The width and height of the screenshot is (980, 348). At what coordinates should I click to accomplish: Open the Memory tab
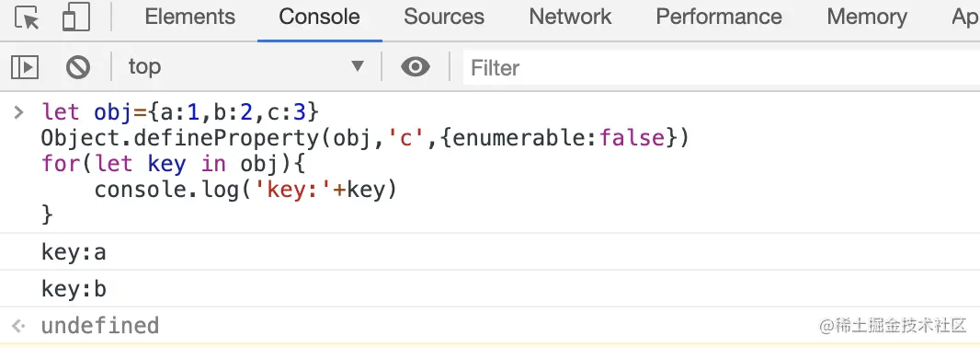pos(867,17)
